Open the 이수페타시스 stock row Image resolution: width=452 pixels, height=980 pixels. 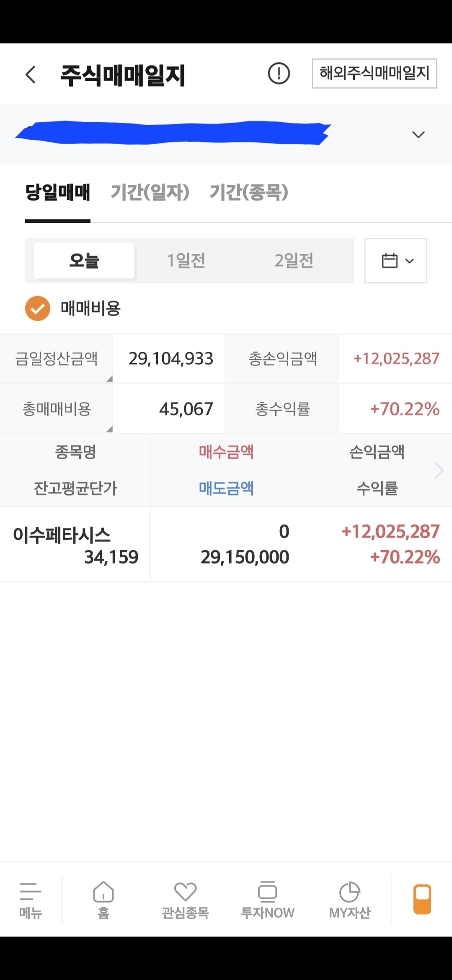tap(226, 544)
